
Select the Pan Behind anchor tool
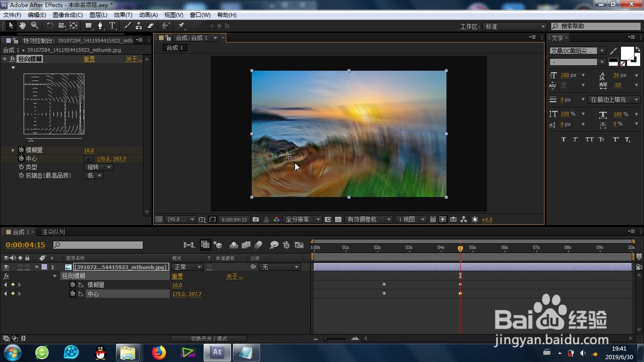[x=73, y=26]
